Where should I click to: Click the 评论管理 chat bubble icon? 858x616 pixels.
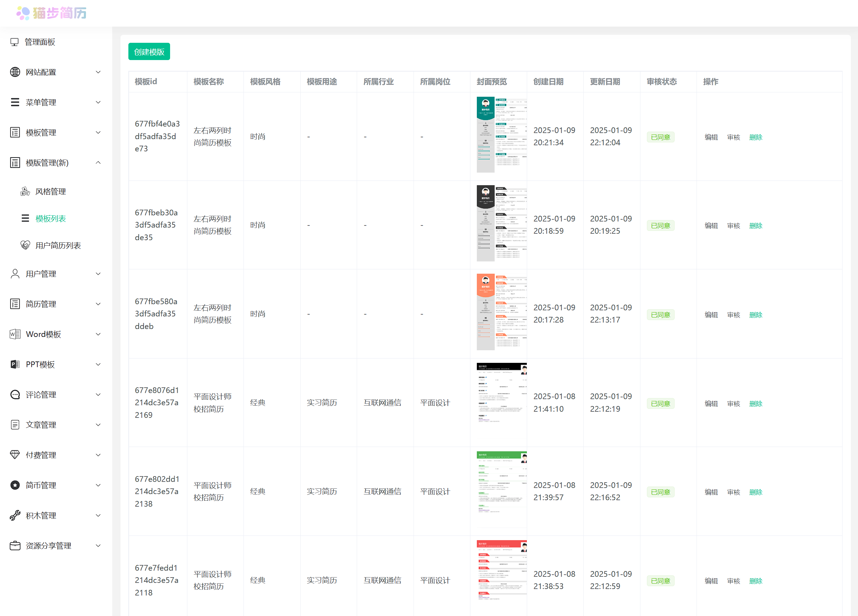click(15, 394)
